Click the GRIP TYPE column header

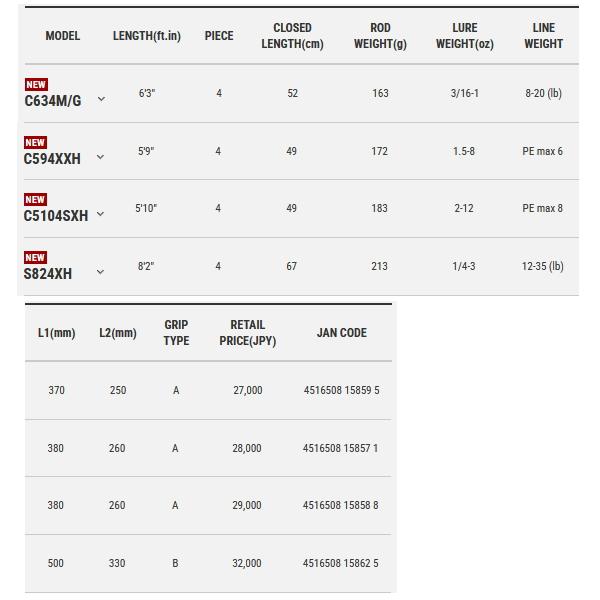(x=176, y=333)
